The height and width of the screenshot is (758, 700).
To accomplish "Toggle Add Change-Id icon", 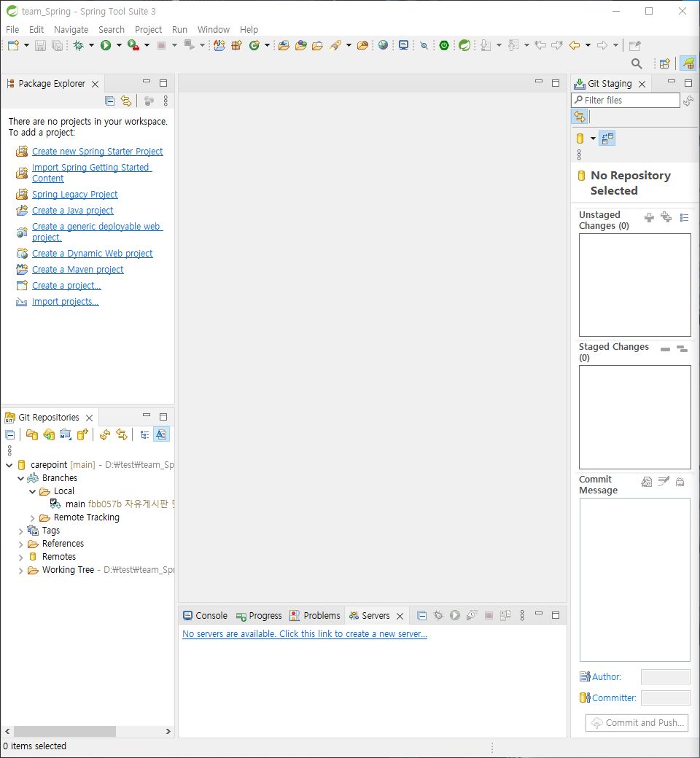I will [x=680, y=482].
